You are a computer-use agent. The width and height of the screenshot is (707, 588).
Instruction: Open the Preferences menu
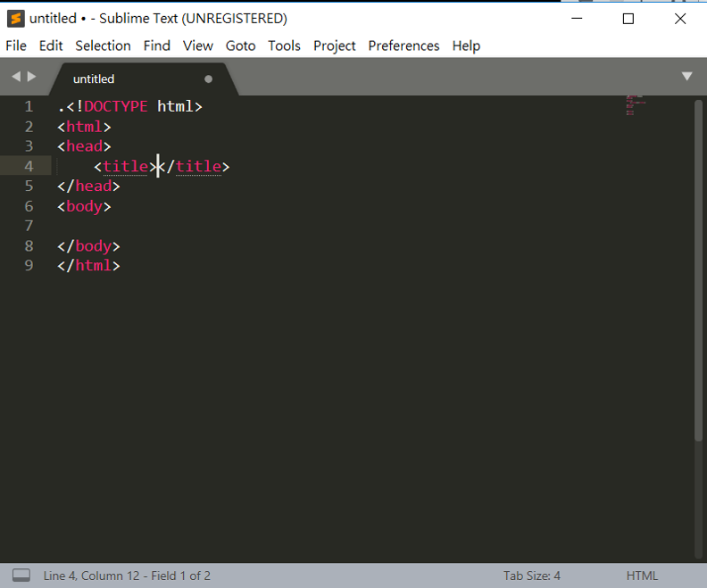tap(403, 46)
